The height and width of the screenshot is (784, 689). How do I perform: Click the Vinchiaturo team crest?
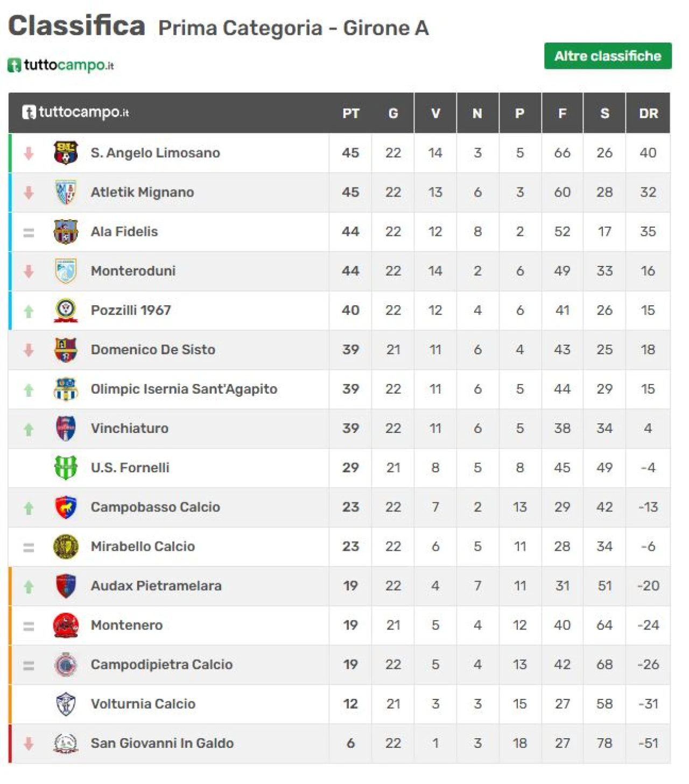point(66,428)
